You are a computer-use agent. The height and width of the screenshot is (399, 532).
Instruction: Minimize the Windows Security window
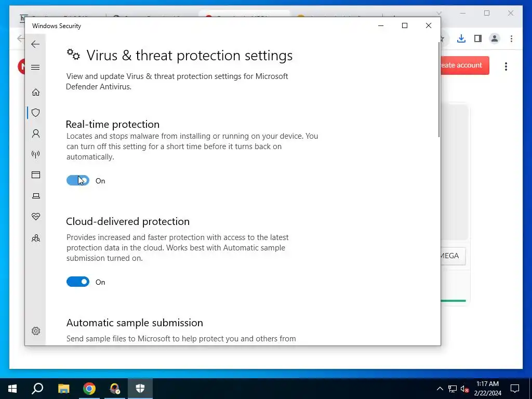(x=381, y=25)
